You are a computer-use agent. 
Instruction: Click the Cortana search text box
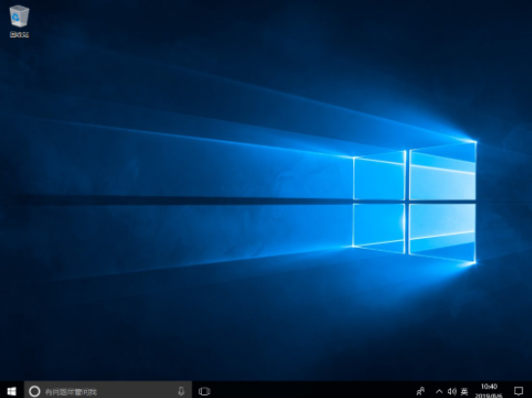pos(108,391)
